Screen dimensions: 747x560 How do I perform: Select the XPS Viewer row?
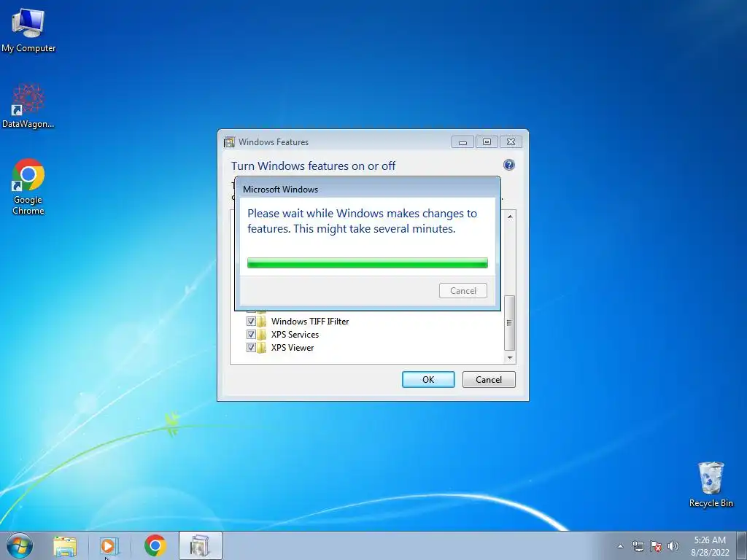tap(293, 348)
